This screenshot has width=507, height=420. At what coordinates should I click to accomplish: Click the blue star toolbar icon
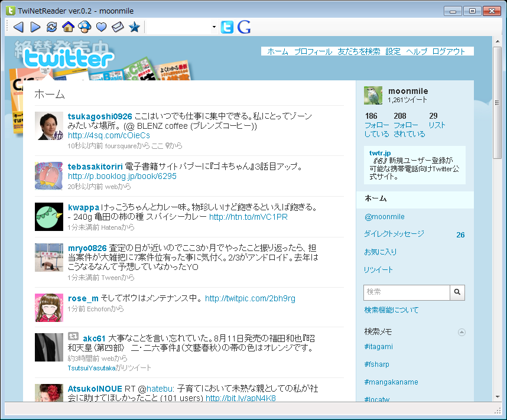134,27
